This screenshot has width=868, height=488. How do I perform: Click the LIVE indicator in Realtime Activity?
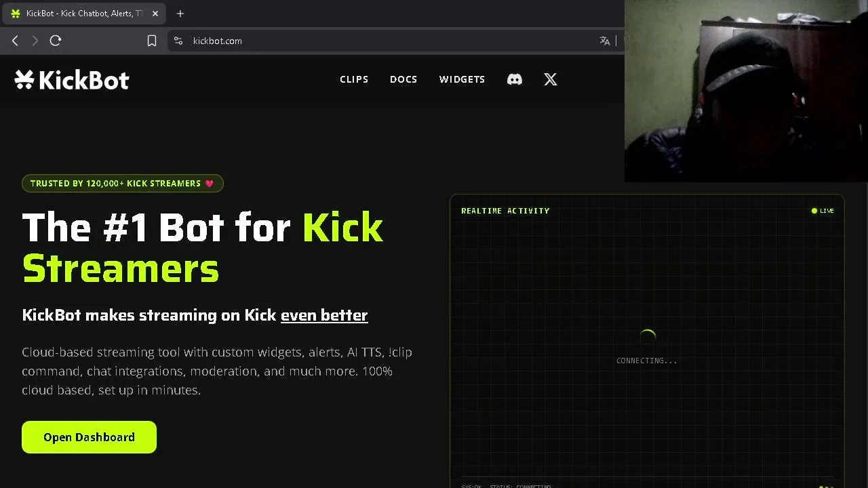823,211
